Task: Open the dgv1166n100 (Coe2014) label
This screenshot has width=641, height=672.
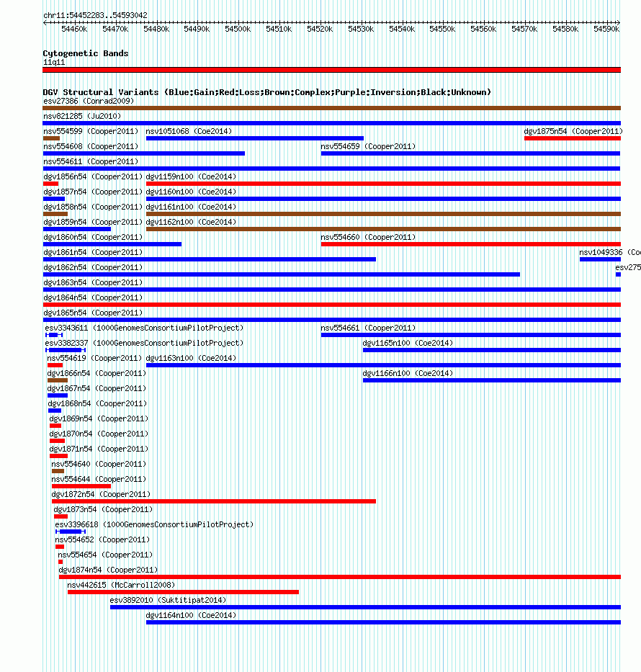Action: (x=408, y=373)
